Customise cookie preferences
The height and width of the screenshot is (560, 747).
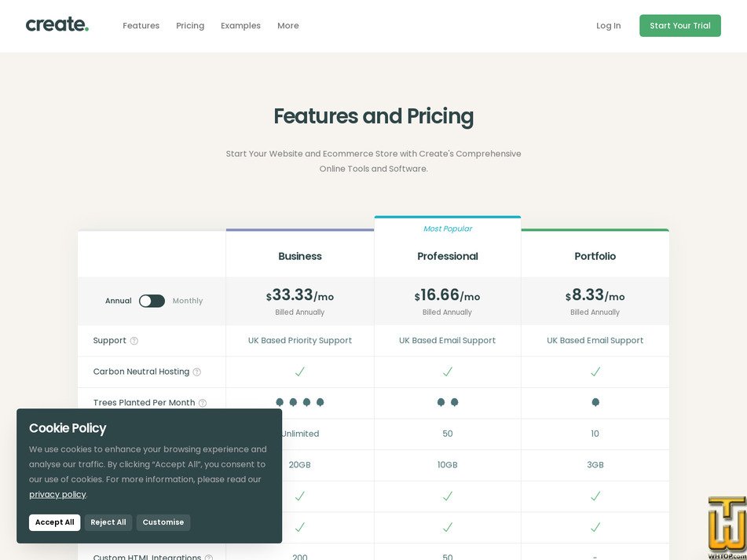click(x=163, y=522)
